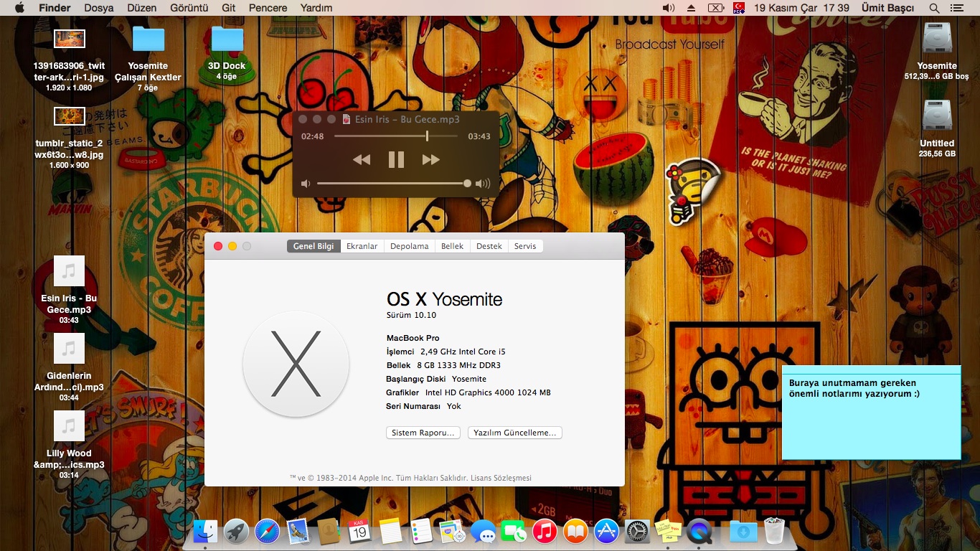Click the date and time 19 Kasım Çar
Viewport: 980px width, 551px height.
click(802, 8)
